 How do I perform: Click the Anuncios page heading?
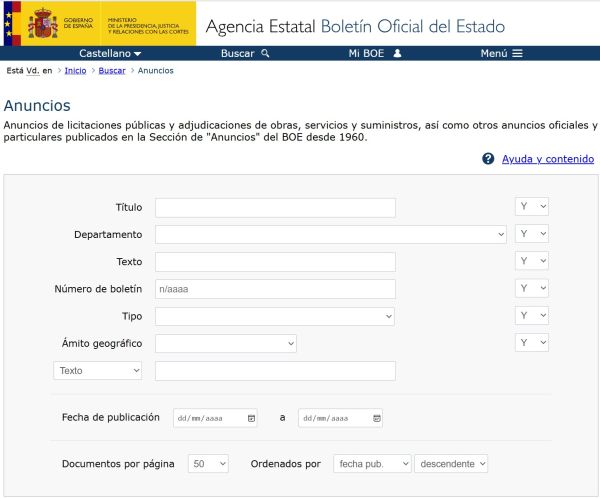tap(37, 106)
